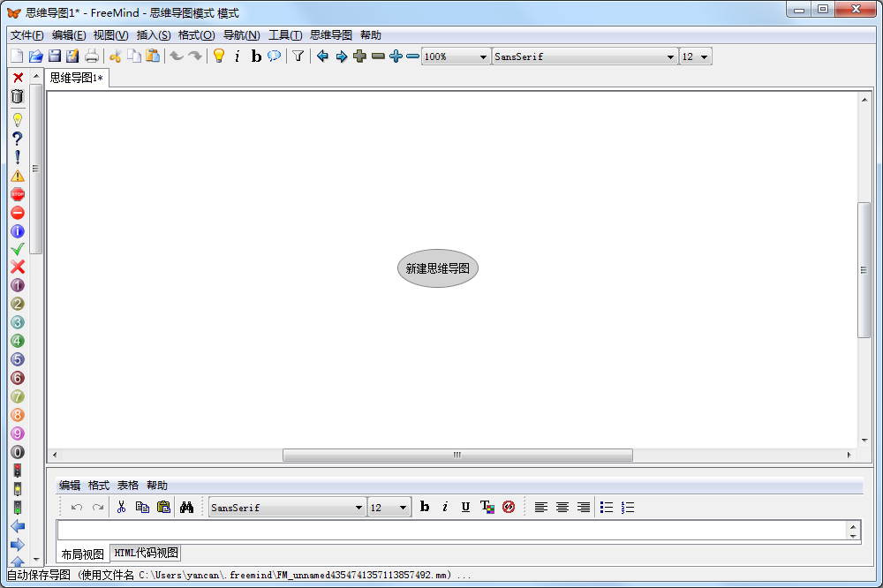Click the binoculars find icon in note editor
Viewport: 883px width, 588px height.
click(x=186, y=508)
